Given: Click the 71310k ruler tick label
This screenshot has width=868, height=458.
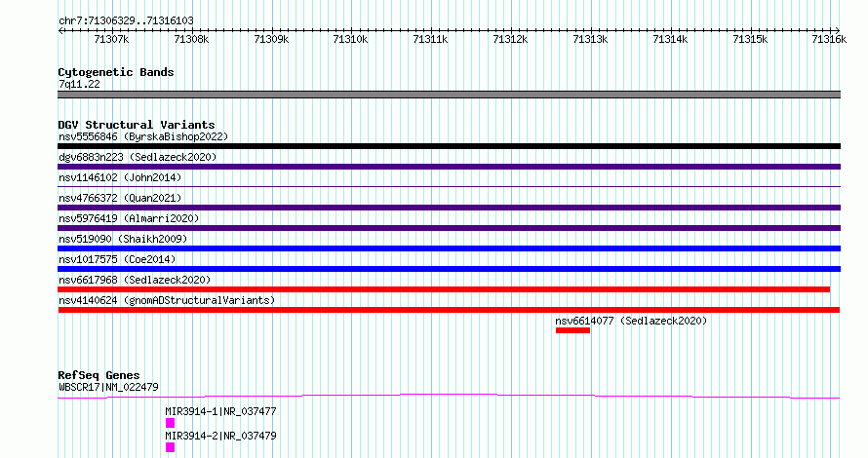Looking at the screenshot, I should coord(350,39).
